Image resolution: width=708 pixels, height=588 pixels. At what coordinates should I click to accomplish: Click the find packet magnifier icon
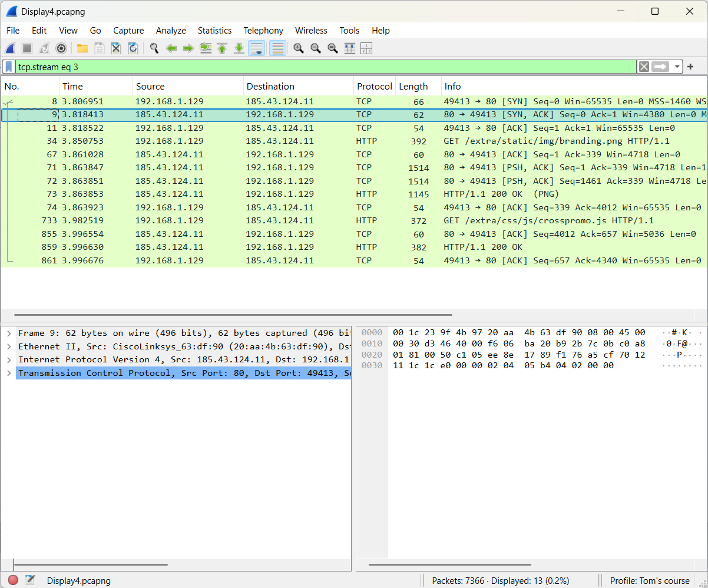coord(154,48)
